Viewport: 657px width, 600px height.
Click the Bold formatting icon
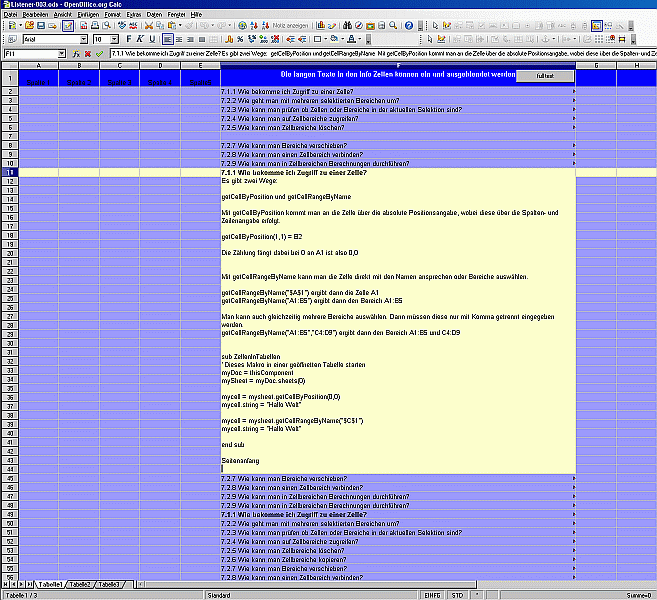[x=127, y=39]
